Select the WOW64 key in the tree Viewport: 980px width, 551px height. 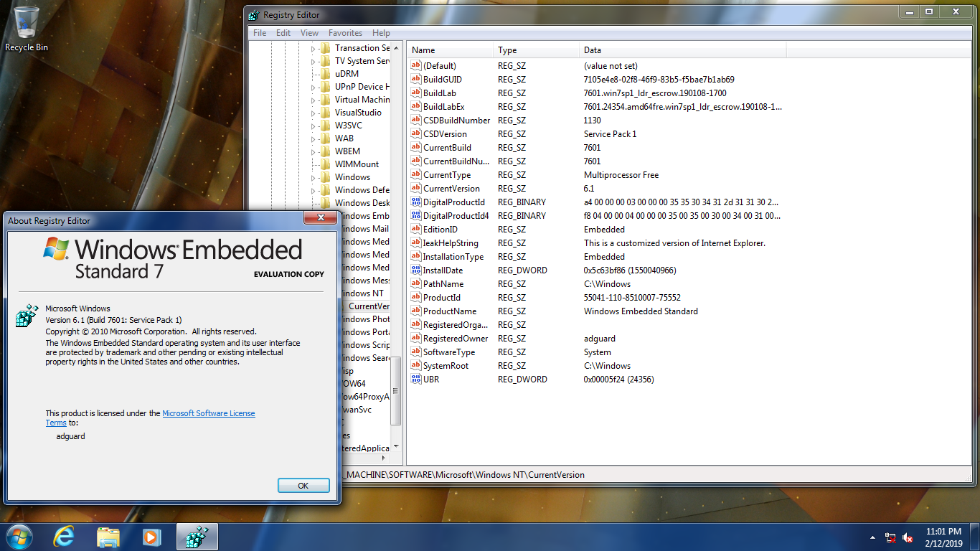click(x=353, y=384)
